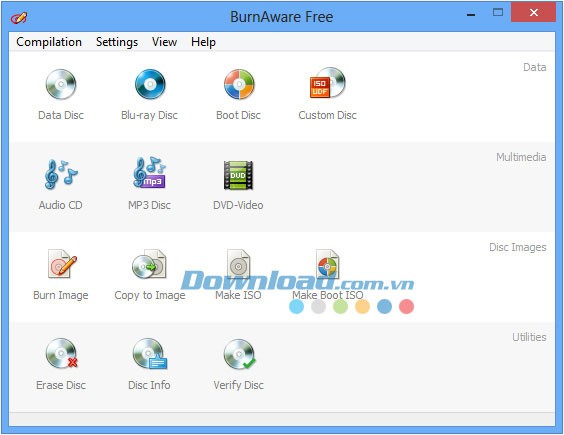The image size is (564, 435).
Task: Click the Burn Image icon
Action: [62, 264]
